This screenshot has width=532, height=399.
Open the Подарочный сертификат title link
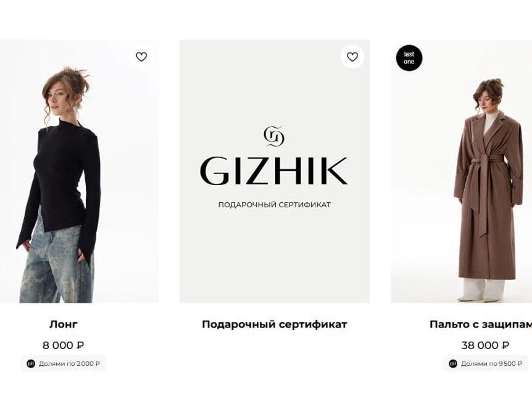[275, 324]
